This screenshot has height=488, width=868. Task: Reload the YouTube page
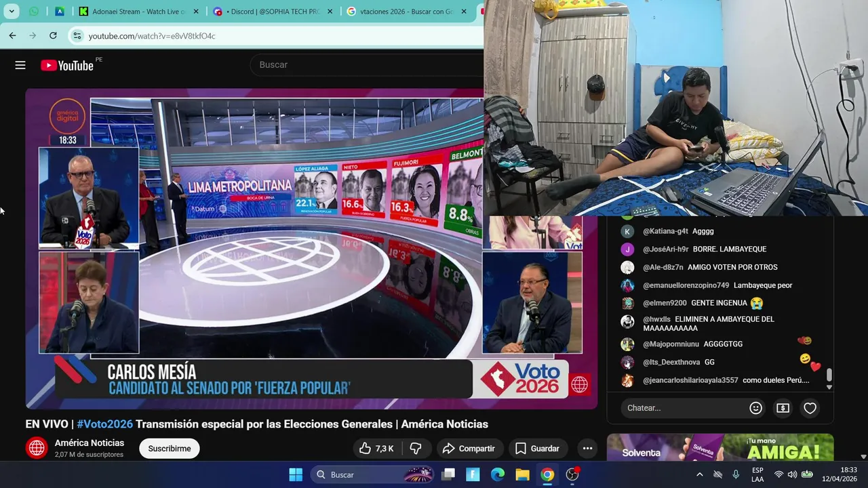53,35
